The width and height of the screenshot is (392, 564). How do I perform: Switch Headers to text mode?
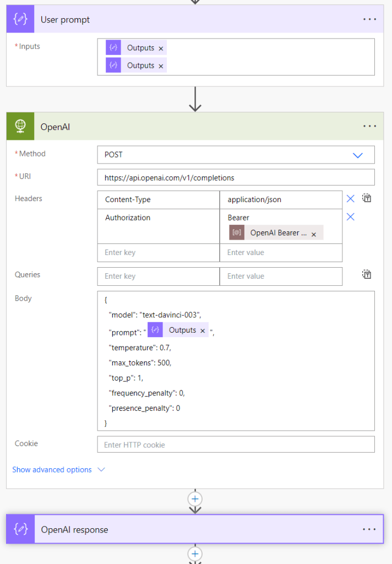click(367, 198)
